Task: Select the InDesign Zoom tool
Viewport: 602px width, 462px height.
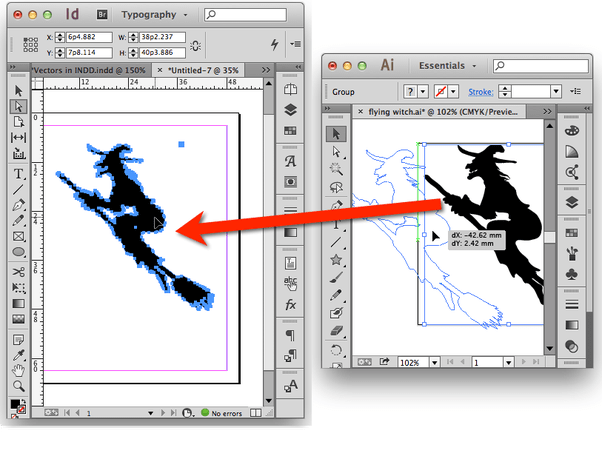Action: (18, 386)
